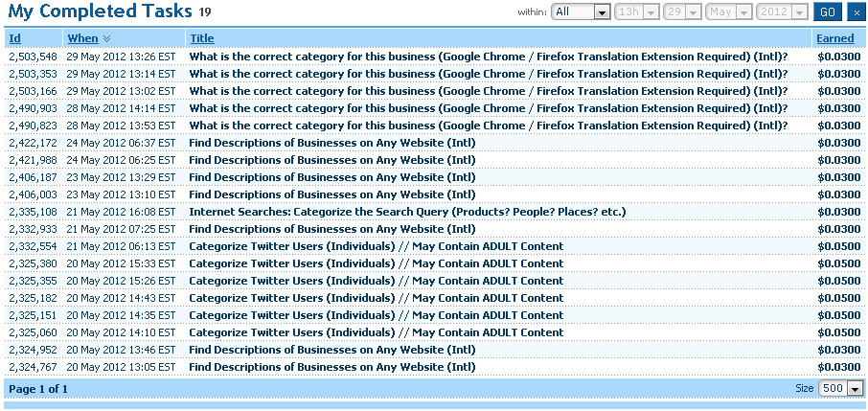Open Find Descriptions task from 20 May 13:46

(x=332, y=350)
